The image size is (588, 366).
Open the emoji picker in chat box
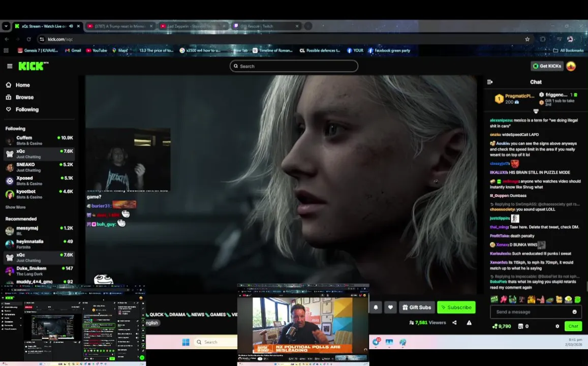pyautogui.click(x=574, y=312)
